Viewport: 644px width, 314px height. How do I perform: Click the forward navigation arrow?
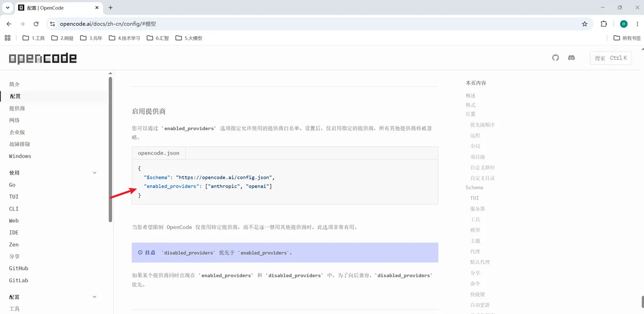22,24
